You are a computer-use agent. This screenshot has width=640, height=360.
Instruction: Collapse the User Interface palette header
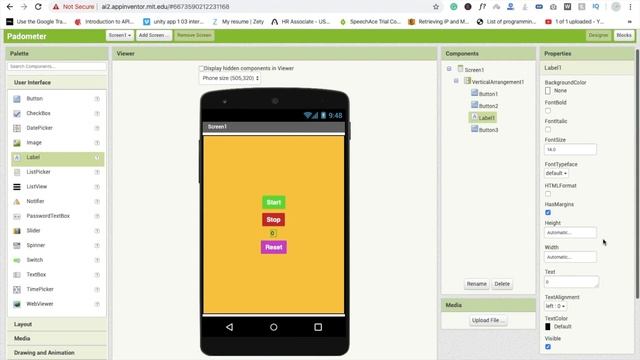tap(57, 82)
